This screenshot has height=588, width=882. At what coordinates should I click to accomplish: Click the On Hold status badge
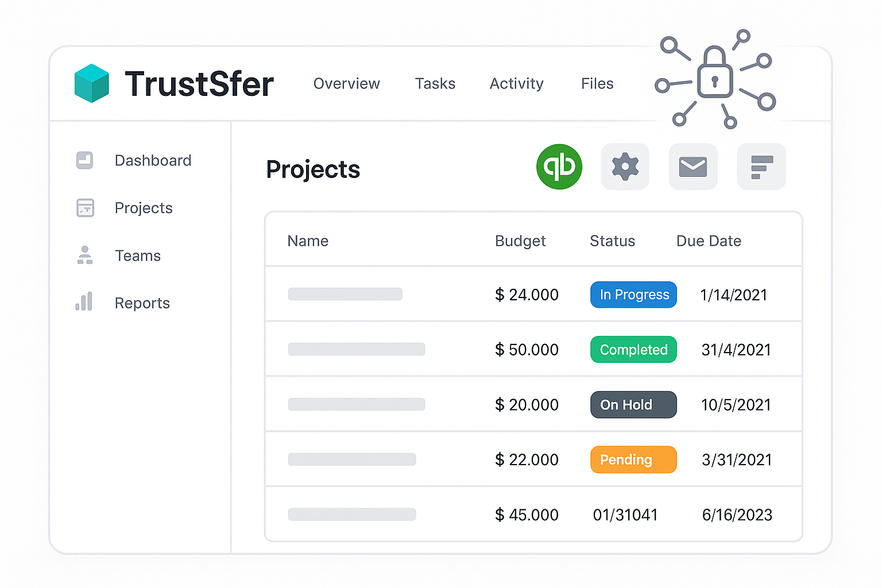tap(633, 405)
